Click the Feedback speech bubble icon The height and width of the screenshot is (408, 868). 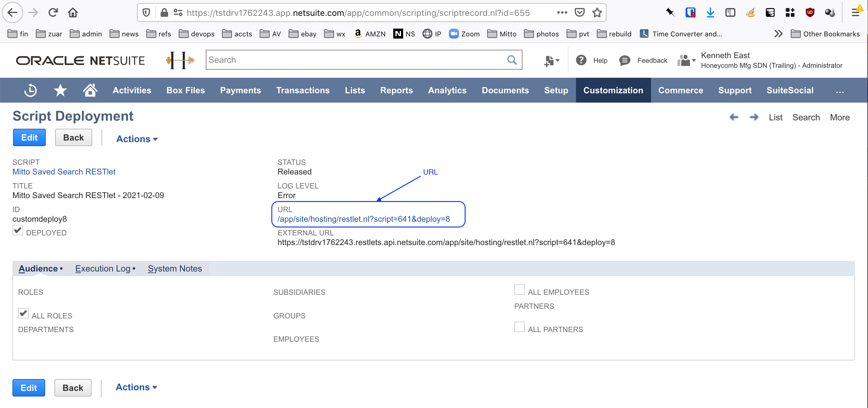[625, 60]
